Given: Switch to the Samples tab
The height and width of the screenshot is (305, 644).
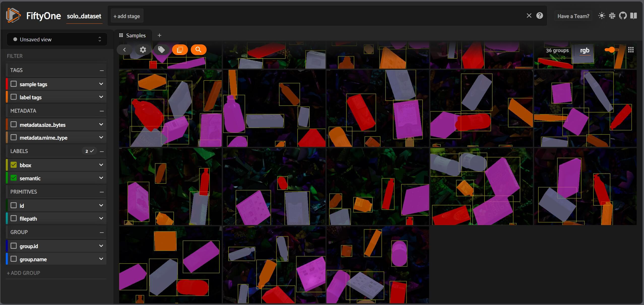Looking at the screenshot, I should point(133,35).
